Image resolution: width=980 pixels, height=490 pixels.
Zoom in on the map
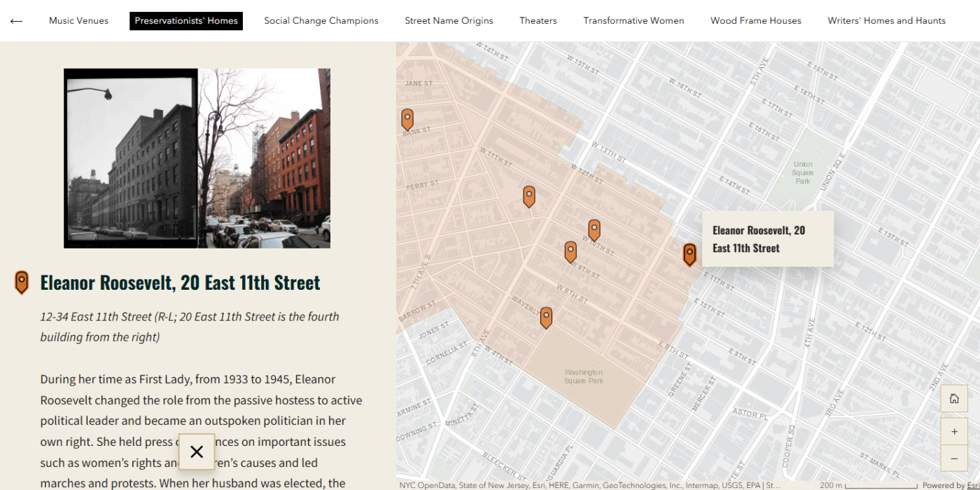pyautogui.click(x=953, y=432)
